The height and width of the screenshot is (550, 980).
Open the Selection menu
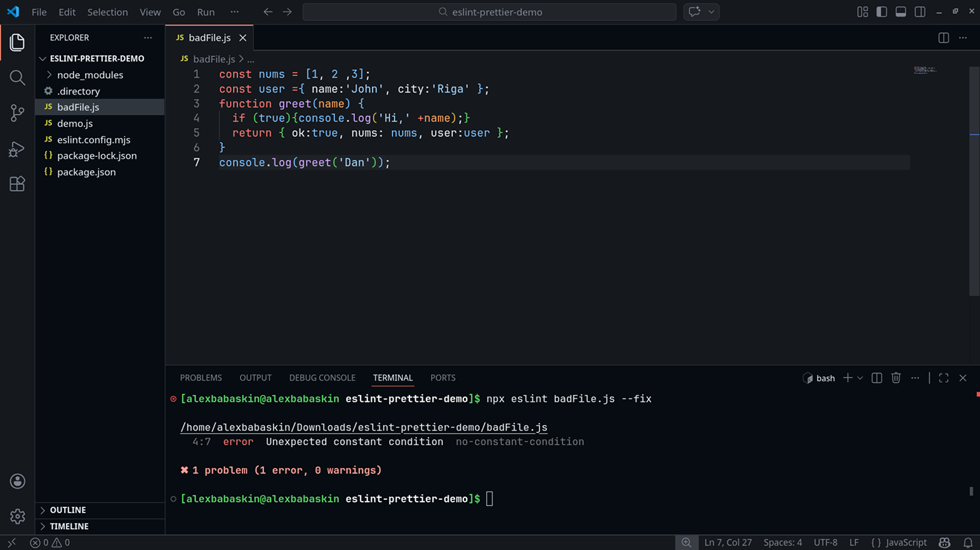point(107,12)
